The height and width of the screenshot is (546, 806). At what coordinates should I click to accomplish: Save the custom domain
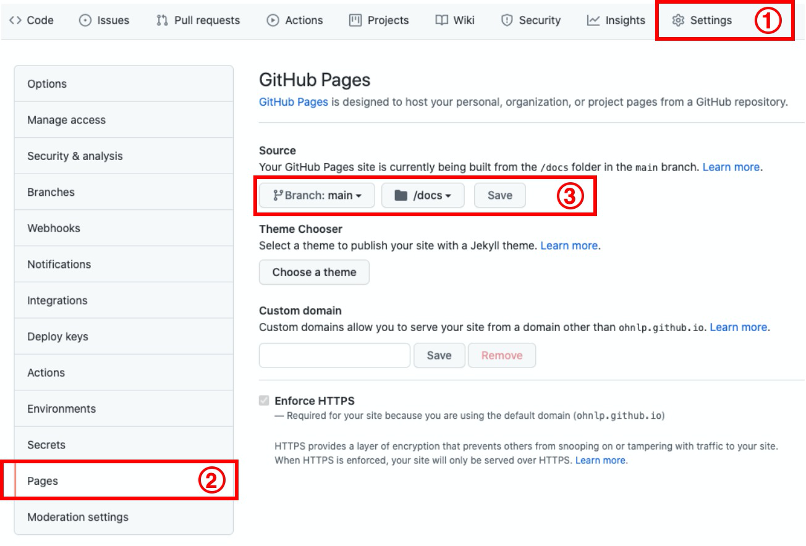tap(439, 355)
